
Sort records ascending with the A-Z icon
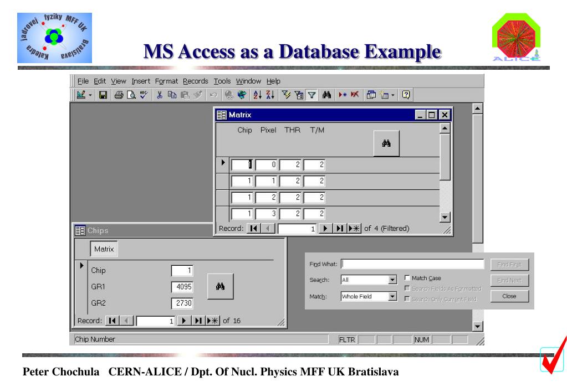pos(257,95)
